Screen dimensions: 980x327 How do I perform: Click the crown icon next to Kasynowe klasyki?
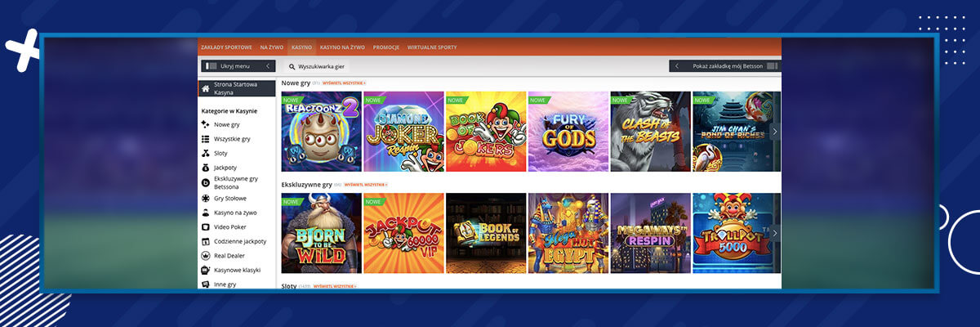[206, 270]
